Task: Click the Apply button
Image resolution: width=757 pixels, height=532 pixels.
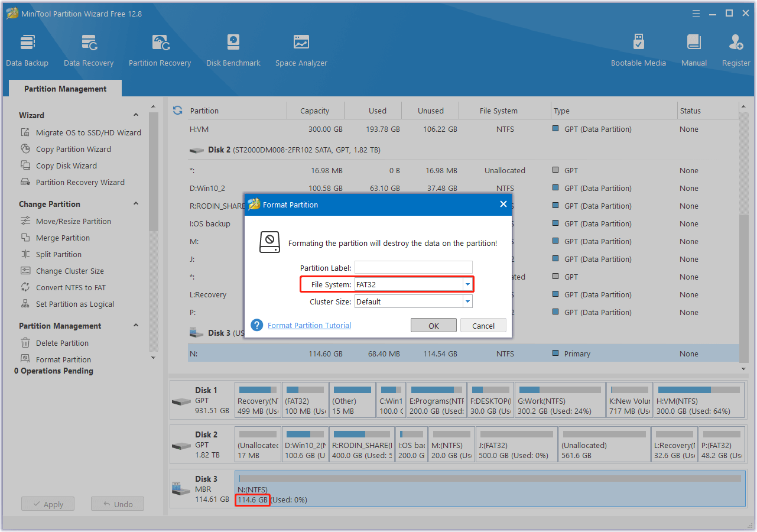Action: (47, 504)
